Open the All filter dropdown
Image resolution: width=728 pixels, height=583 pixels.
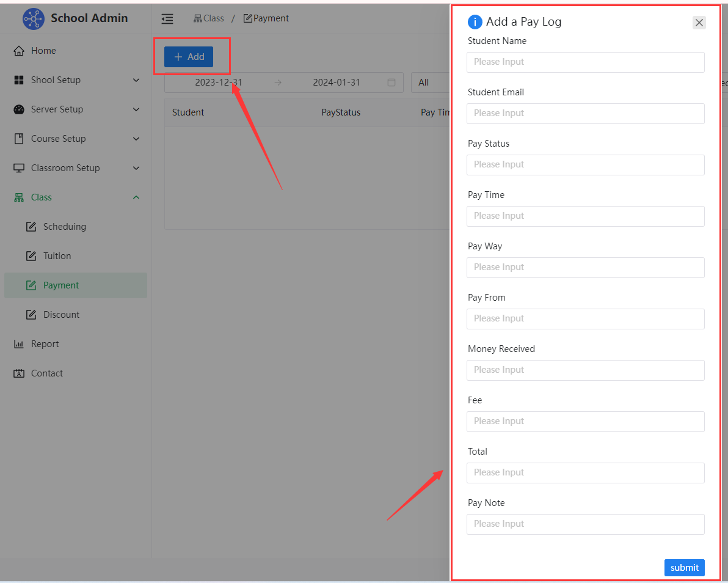pyautogui.click(x=430, y=82)
